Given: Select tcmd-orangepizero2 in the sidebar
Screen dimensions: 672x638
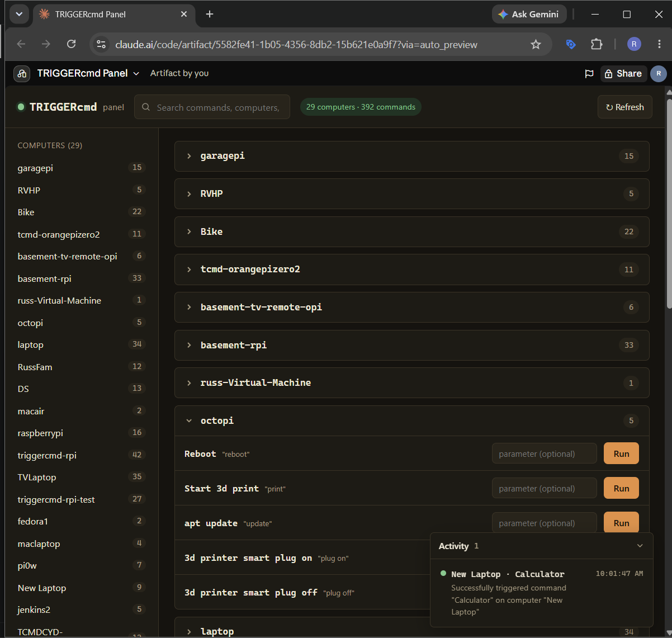Looking at the screenshot, I should pyautogui.click(x=82, y=234).
